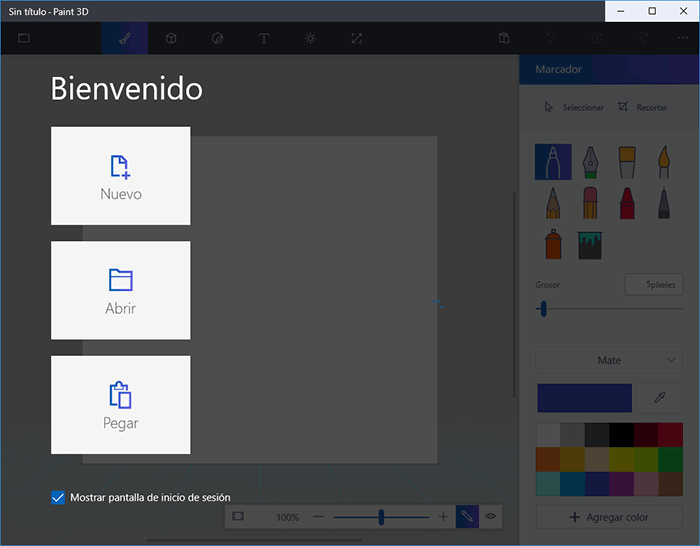This screenshot has width=700, height=546.
Task: Open the 3D shapes cube tab
Action: [171, 38]
